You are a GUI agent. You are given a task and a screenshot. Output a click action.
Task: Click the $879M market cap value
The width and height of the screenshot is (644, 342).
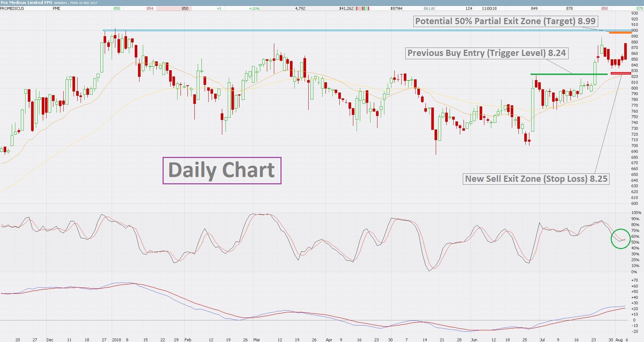click(396, 8)
